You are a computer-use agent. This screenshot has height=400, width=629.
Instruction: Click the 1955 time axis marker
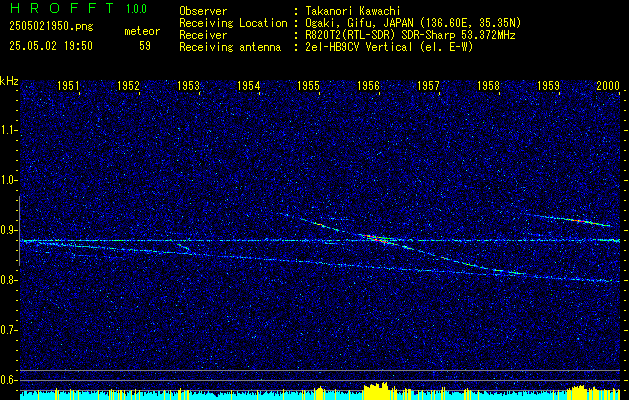(308, 85)
